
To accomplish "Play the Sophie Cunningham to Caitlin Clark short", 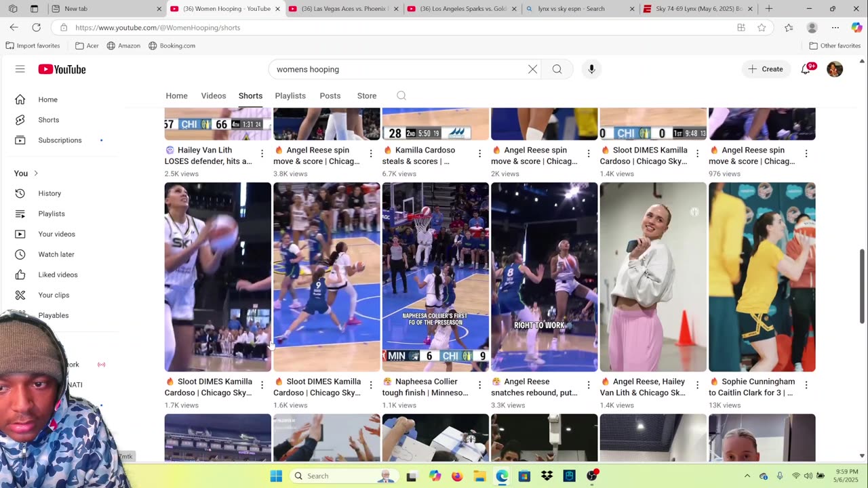I will 762,277.
